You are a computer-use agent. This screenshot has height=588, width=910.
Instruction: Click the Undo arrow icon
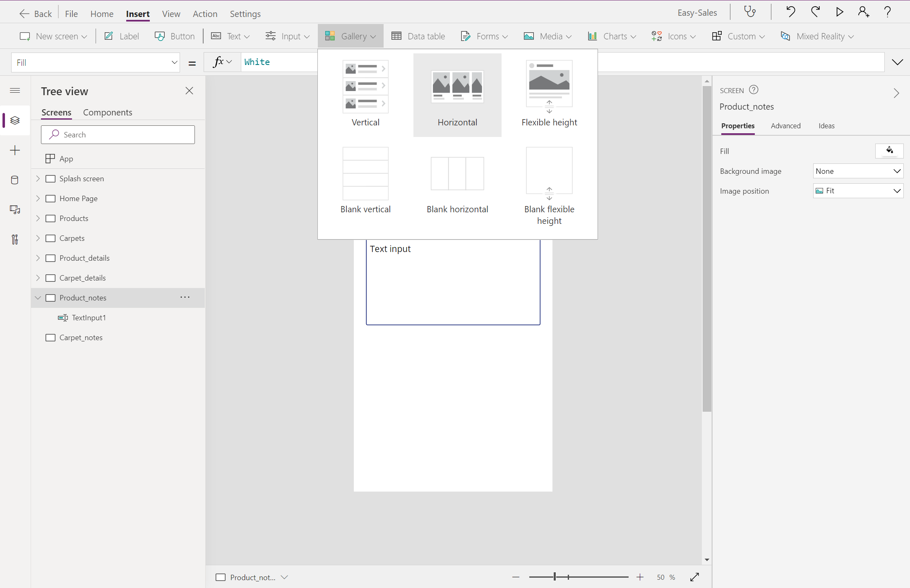[790, 12]
